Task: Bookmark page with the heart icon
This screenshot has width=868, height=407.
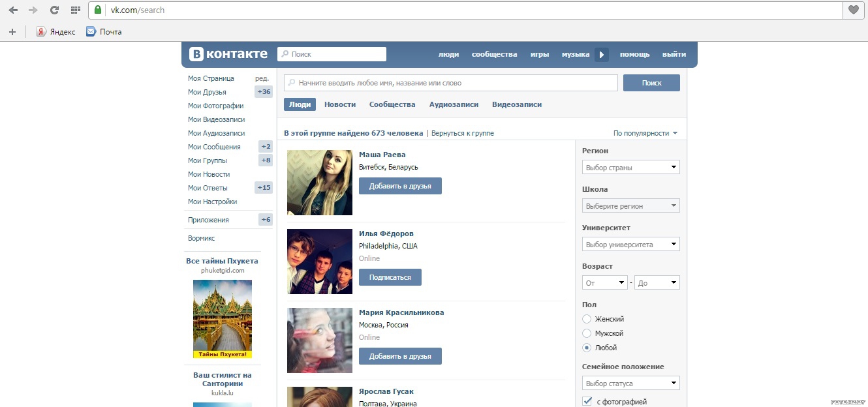Action: 853,10
